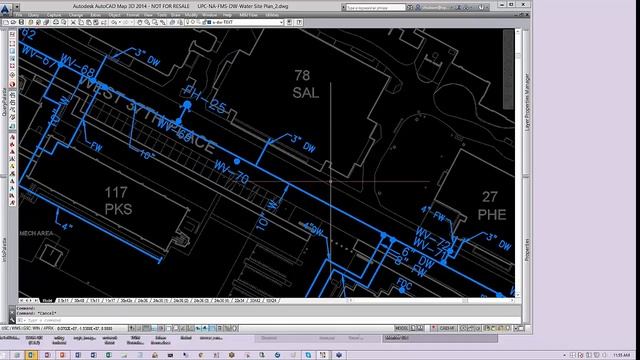Screen dimensions: 640x360
Task: Click the New drawing toolbar icon
Action: pyautogui.click(x=6, y=22)
